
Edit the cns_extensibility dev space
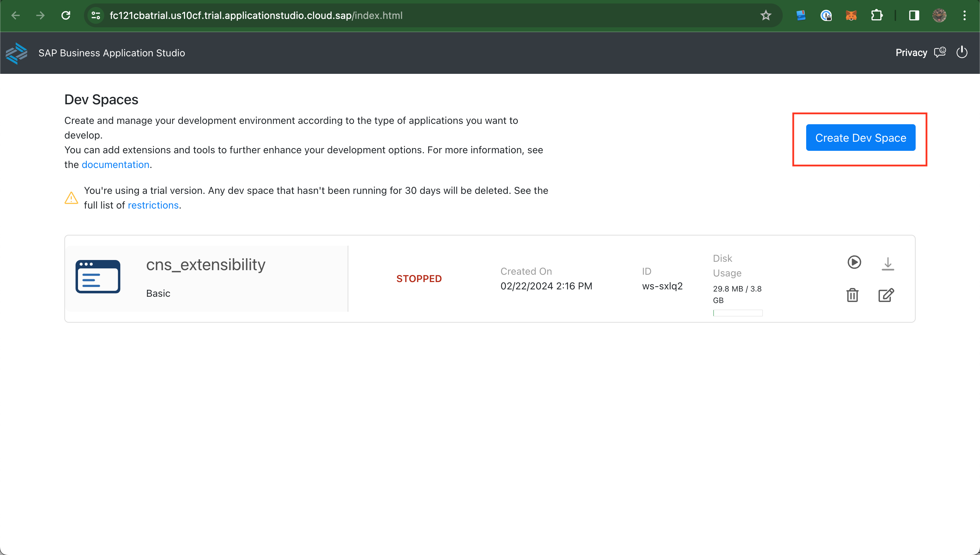(886, 295)
